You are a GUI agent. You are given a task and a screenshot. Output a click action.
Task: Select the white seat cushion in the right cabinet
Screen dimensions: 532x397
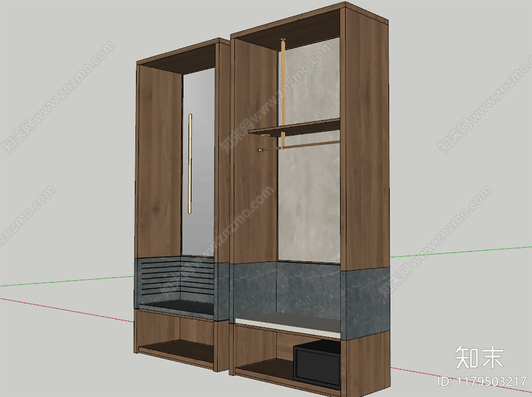pos(288,325)
